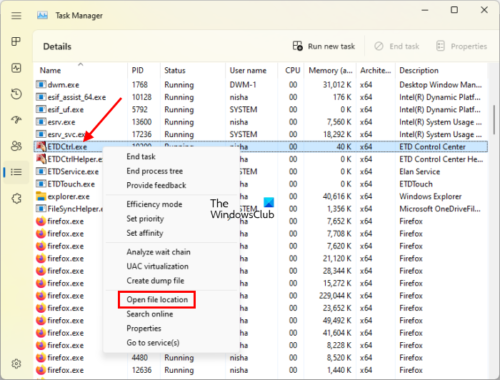This screenshot has height=380, width=500.
Task: Click the esif_uf.exe process icon
Action: click(41, 109)
